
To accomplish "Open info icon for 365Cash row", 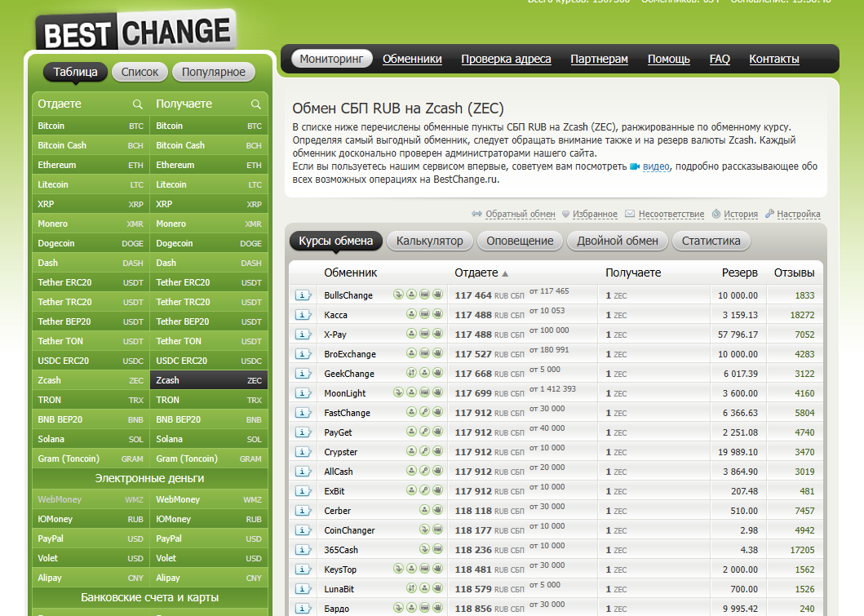I will pos(303,550).
